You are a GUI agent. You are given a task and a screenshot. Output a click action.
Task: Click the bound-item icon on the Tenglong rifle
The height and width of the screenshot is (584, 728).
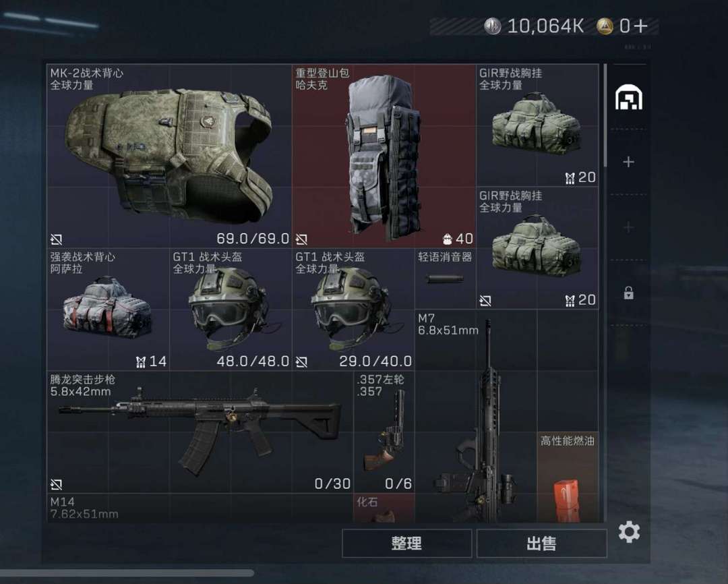coord(56,485)
